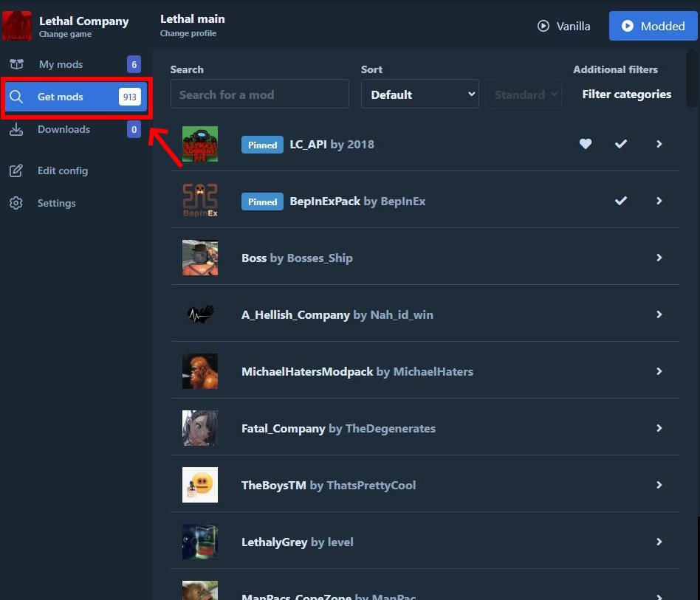Click the Filter categories button
The width and height of the screenshot is (700, 600).
click(626, 94)
